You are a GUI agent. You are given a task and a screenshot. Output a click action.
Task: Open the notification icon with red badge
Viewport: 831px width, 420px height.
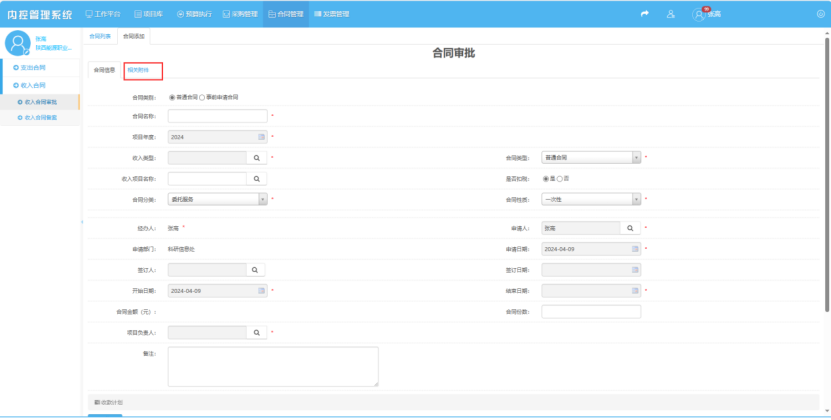tap(699, 14)
